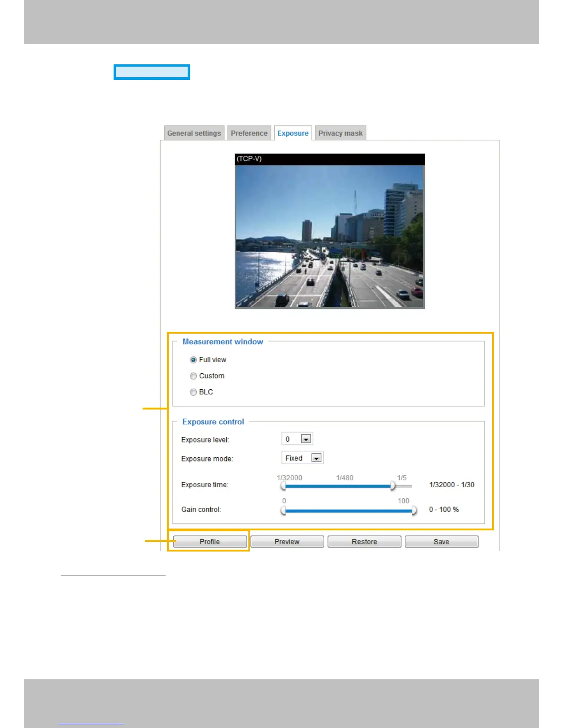Save the exposure settings
563x728 pixels.
click(441, 542)
